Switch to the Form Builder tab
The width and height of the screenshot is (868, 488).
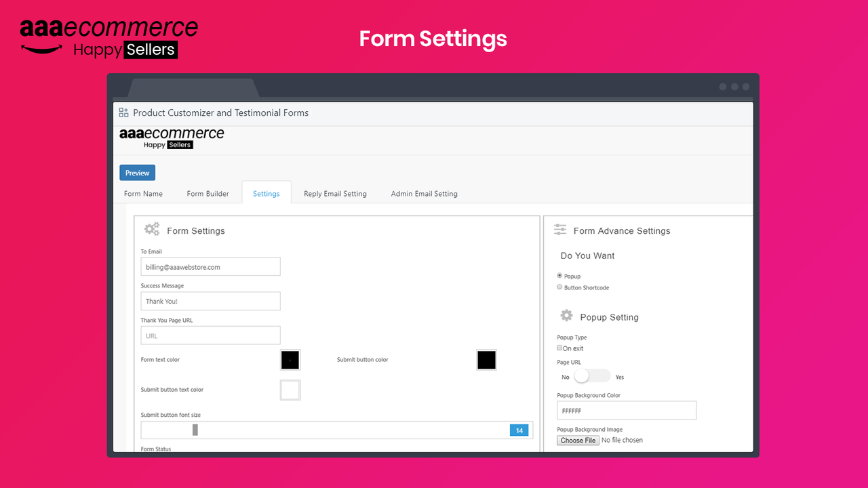[208, 193]
